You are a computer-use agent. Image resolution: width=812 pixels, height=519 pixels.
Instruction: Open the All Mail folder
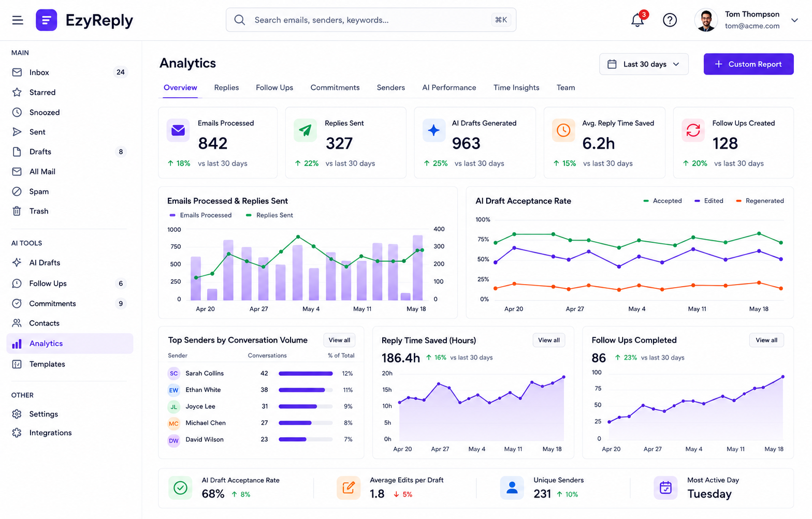69,171
